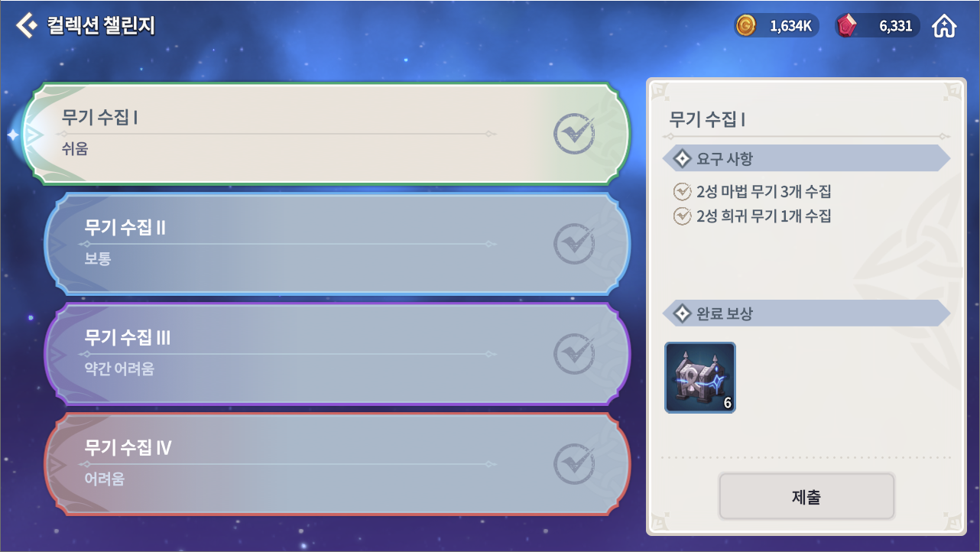
Task: Click the checkmark badge on 무기 수집 IV
Action: tap(574, 463)
